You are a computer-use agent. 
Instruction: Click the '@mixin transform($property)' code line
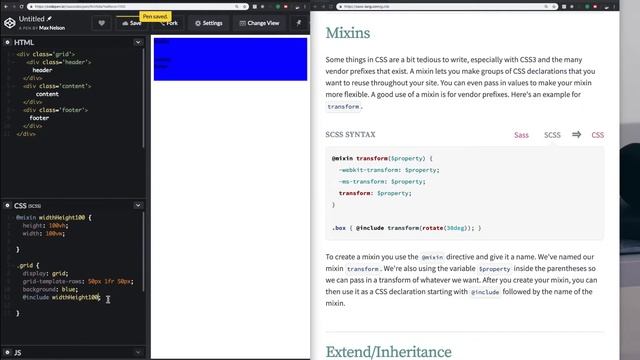tap(382, 158)
